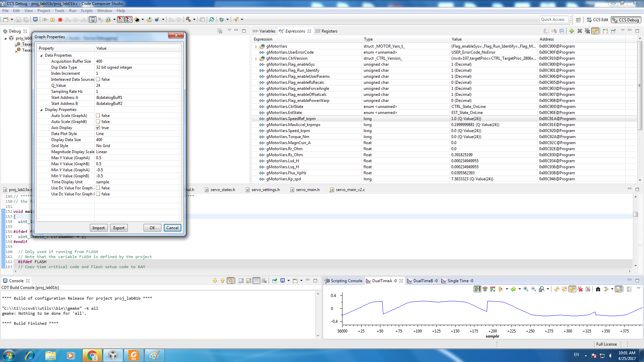Collapse the Data Properties group
The image size is (644, 362).
(x=41, y=56)
